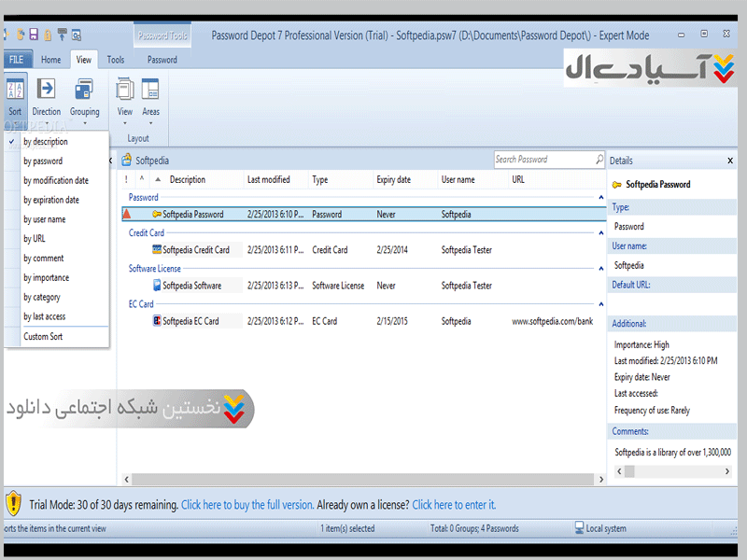
Task: Choose sort 'by modification date'
Action: coord(56,181)
